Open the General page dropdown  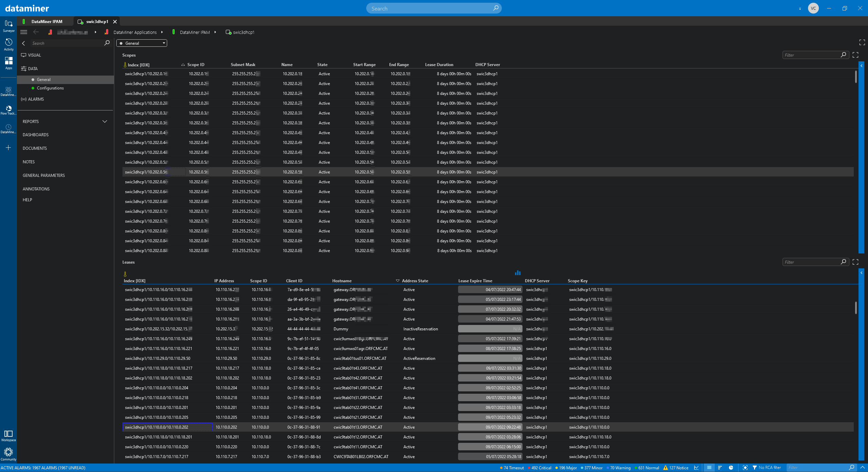(142, 43)
